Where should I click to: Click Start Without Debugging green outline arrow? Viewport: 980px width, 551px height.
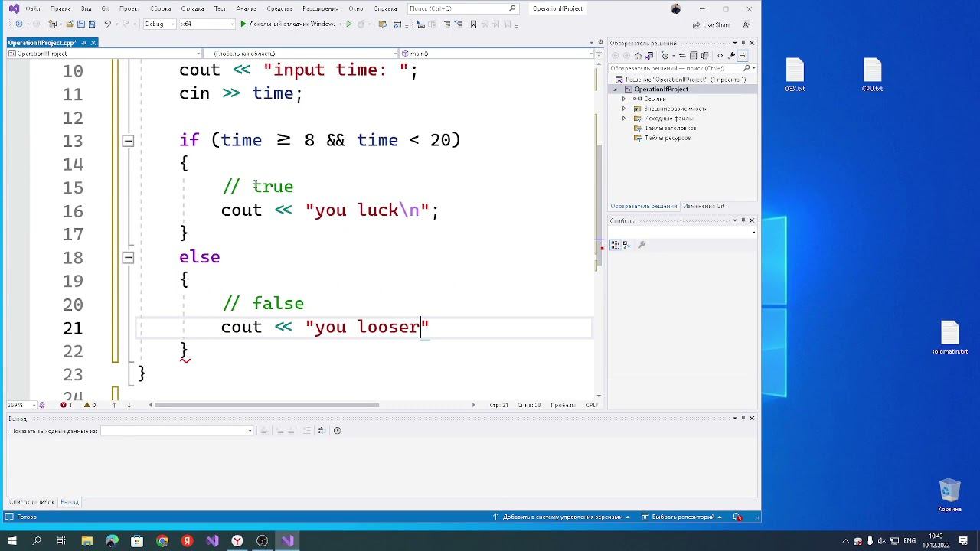[x=349, y=24]
